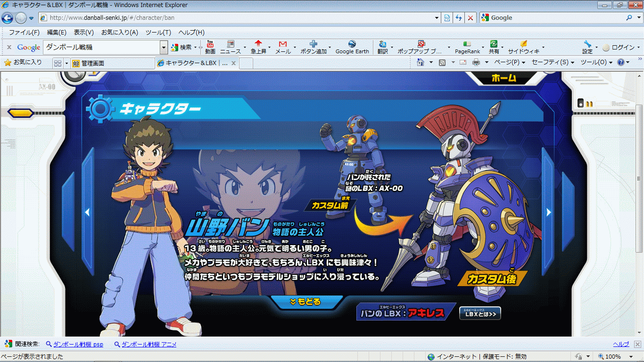Run search with the magnifier icon
644x362 pixels.
tap(629, 18)
